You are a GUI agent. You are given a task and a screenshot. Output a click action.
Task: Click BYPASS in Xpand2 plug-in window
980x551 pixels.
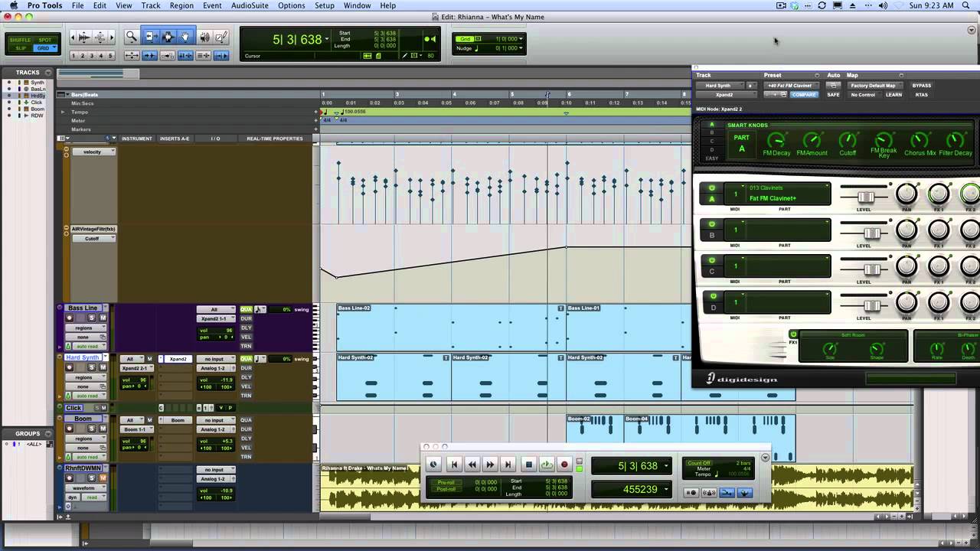tap(922, 86)
